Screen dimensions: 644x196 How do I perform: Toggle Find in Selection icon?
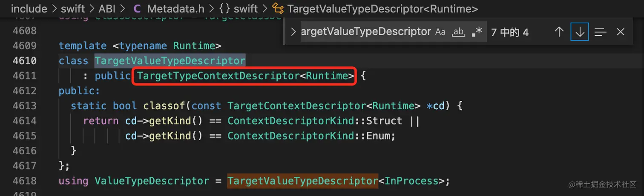pos(600,32)
